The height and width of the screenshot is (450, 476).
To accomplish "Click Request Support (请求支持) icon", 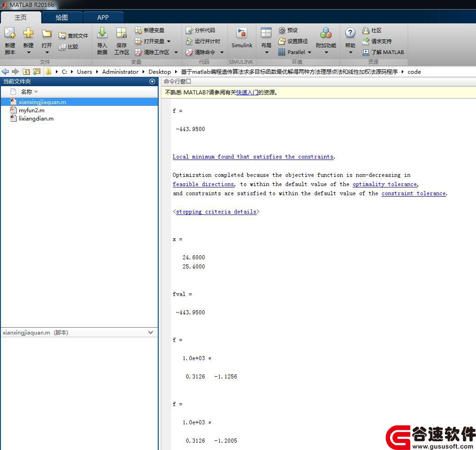I will click(x=366, y=41).
